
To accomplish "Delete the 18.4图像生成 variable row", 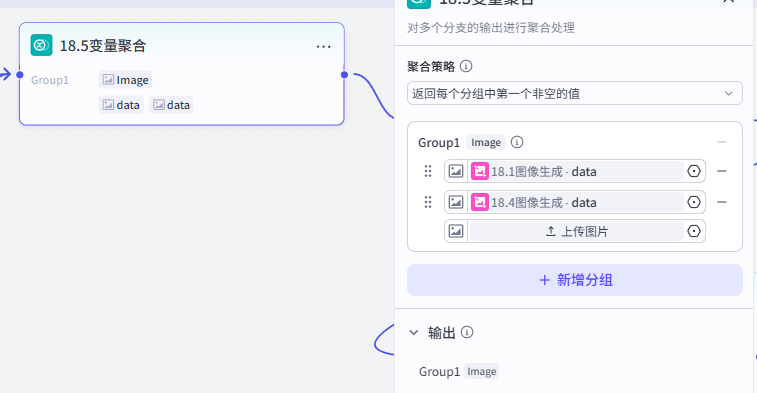I will point(722,202).
